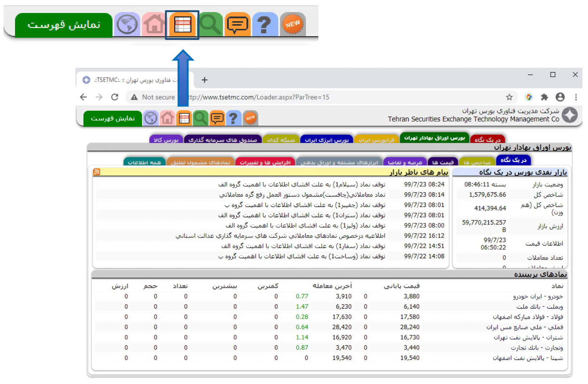The width and height of the screenshot is (588, 384).
Task: Click خودرو - ایران خودرو symbol link
Action: pos(538,296)
